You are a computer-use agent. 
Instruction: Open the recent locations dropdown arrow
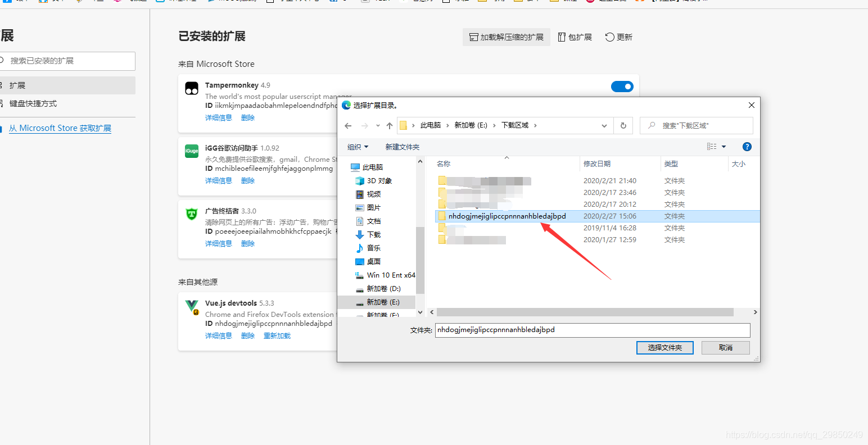(377, 126)
